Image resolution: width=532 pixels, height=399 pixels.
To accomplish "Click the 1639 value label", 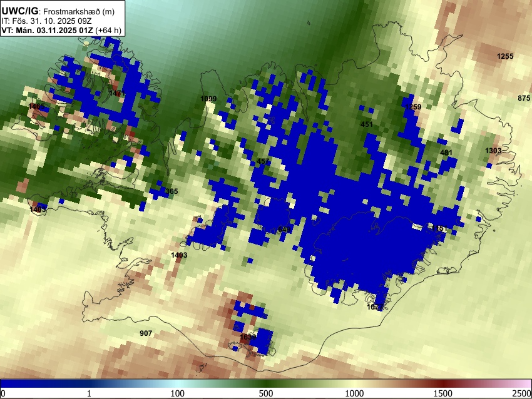I will tap(248, 337).
